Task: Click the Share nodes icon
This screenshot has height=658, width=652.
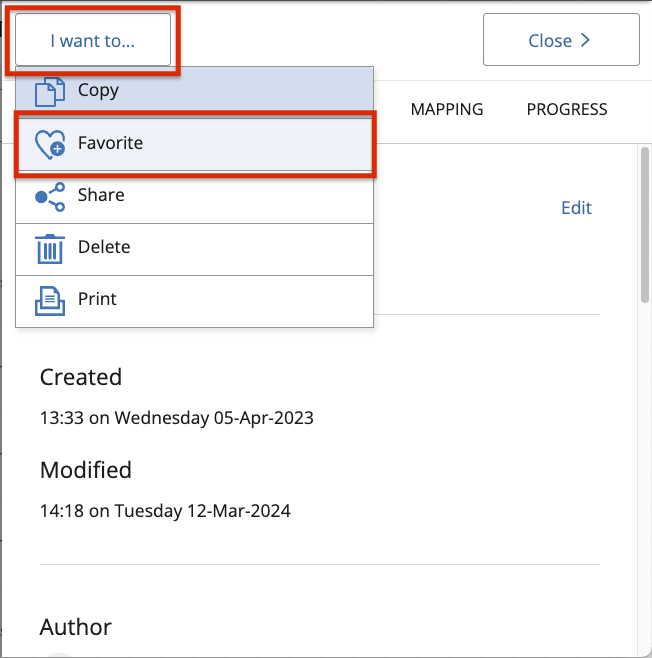Action: [x=50, y=197]
